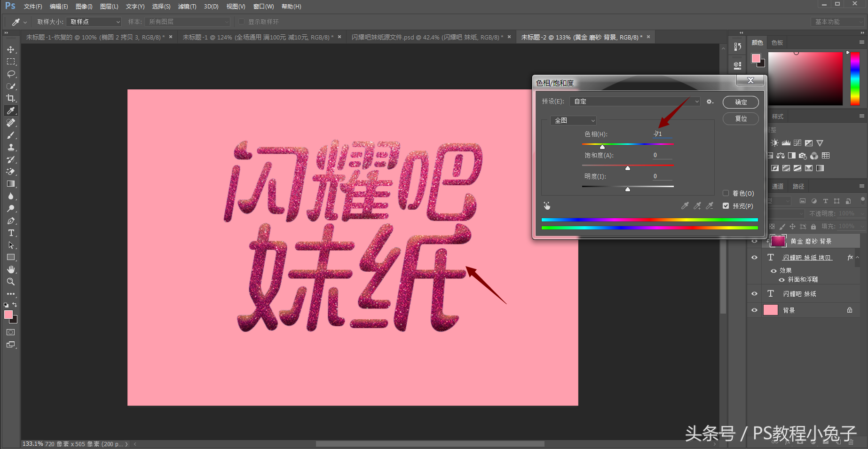Select the Crop tool
This screenshot has height=449, width=868.
[11, 98]
